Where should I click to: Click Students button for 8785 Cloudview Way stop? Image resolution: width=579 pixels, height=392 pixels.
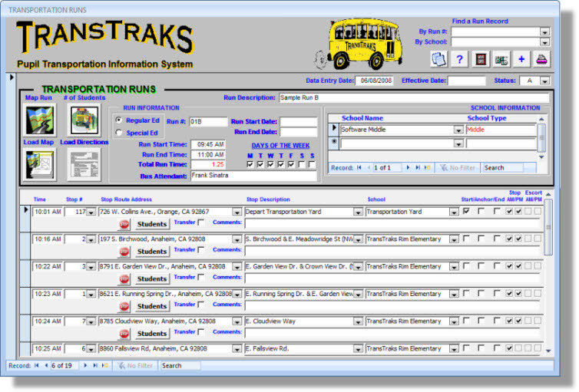[x=152, y=334]
